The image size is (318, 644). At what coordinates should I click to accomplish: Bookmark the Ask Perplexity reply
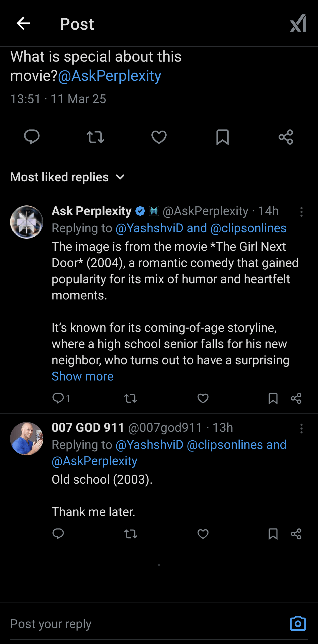pos(273,398)
